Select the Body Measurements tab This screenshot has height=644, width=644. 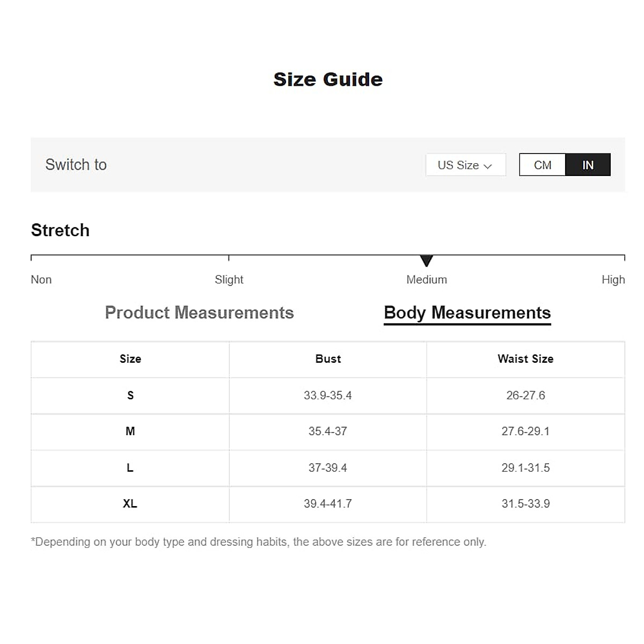pyautogui.click(x=467, y=312)
